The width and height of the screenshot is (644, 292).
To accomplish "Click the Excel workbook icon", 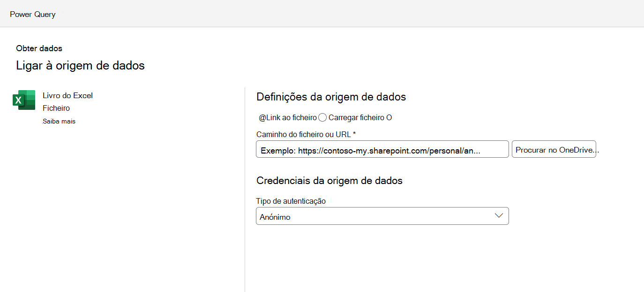I will [x=24, y=100].
